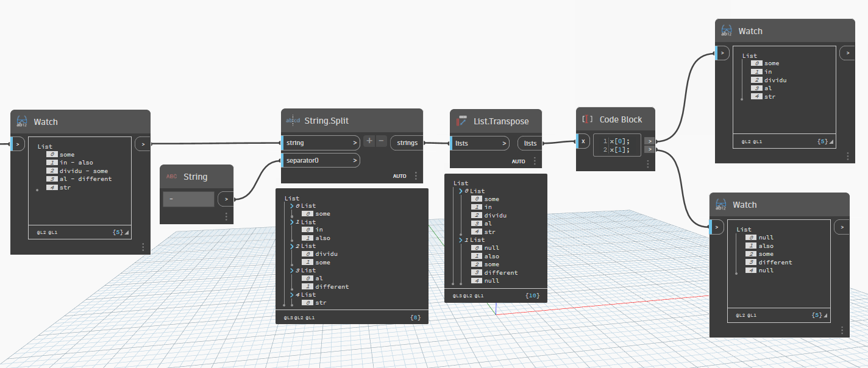Collapse '4 List' in String.Split preview

[292, 295]
